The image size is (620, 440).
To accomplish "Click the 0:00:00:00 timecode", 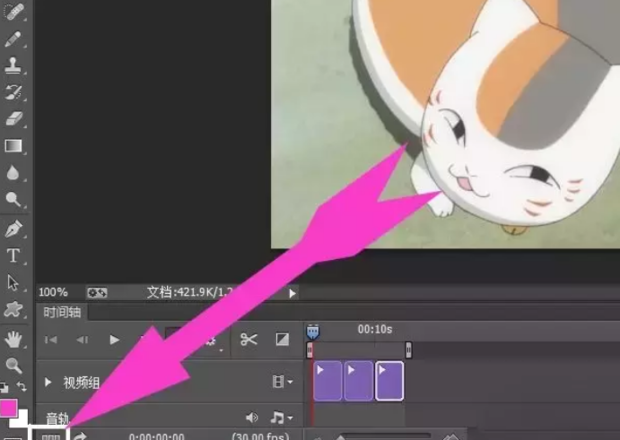I will click(x=157, y=436).
